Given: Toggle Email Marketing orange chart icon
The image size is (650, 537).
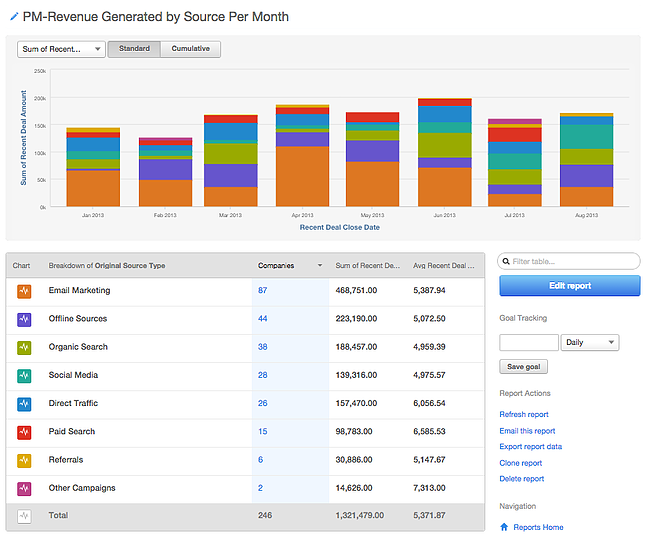Looking at the screenshot, I should click(x=24, y=291).
